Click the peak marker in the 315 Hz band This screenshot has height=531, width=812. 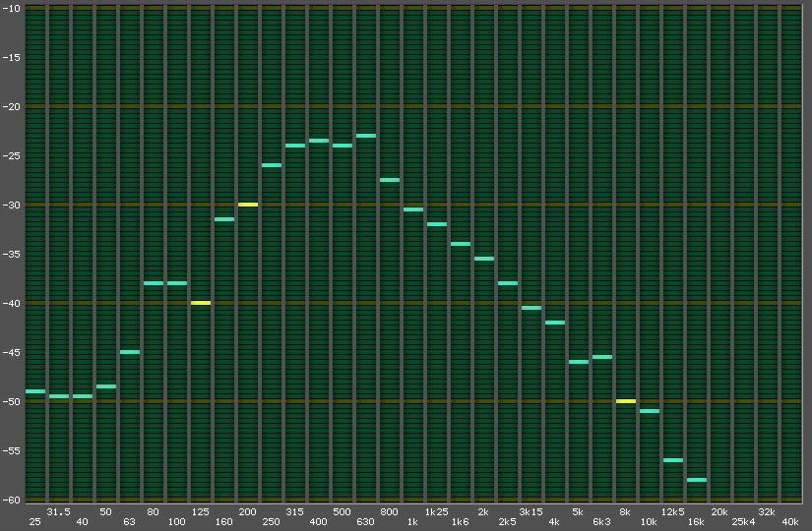coord(295,146)
